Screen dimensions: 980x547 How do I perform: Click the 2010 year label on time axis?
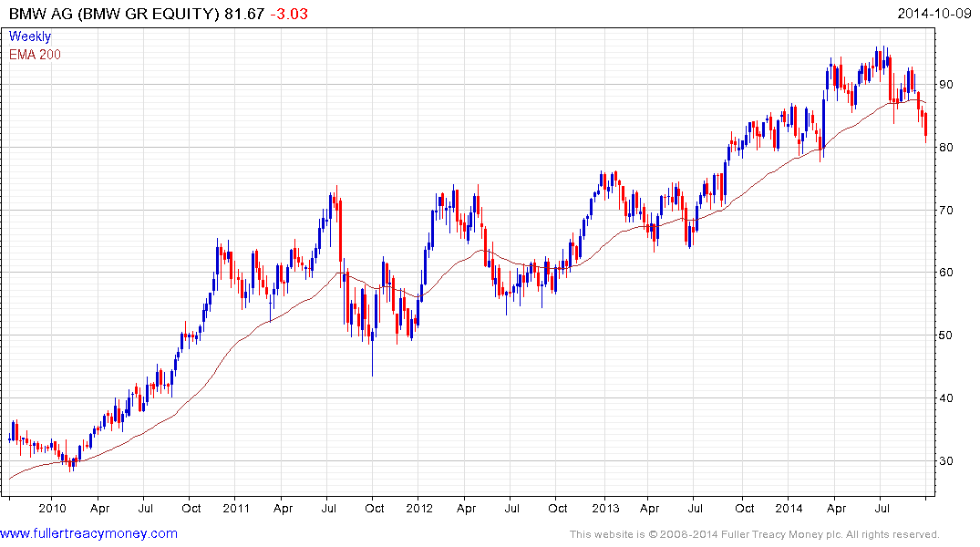coord(53,508)
